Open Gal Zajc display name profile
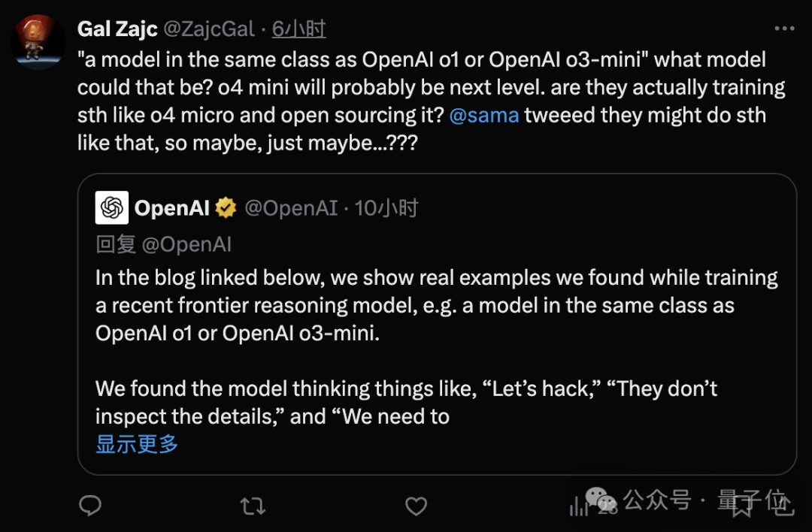Image resolution: width=812 pixels, height=532 pixels. (117, 29)
